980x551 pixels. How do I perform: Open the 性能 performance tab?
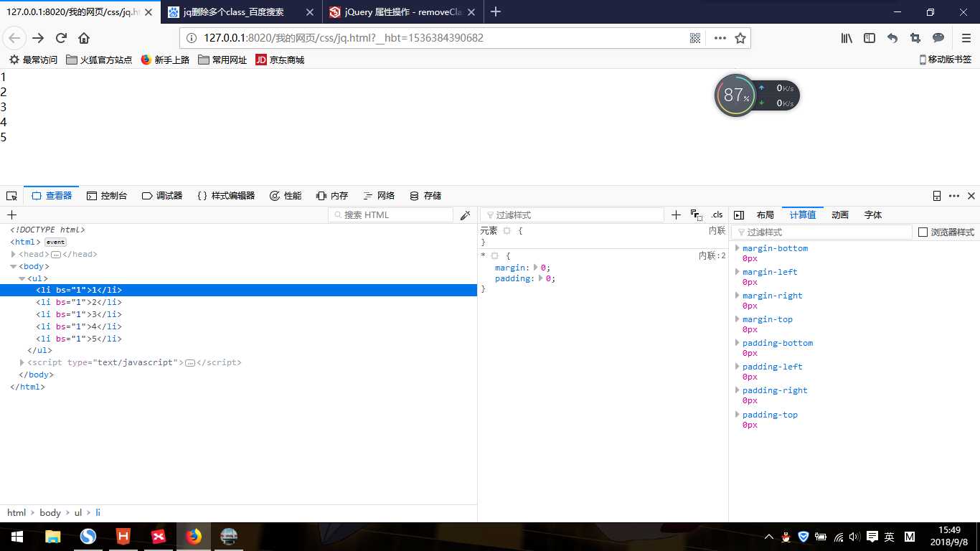pos(286,196)
